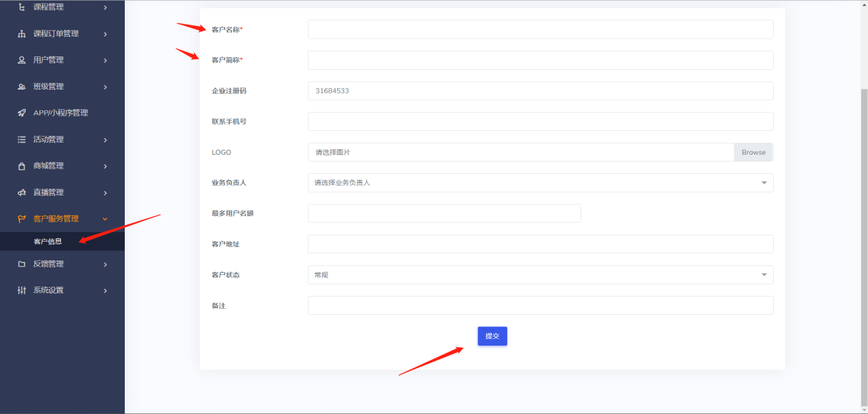This screenshot has width=868, height=414.
Task: Click the 企业注册码 field
Action: point(540,90)
